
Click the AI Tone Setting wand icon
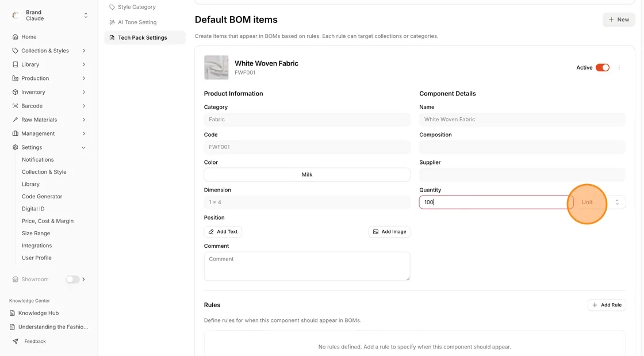(112, 22)
